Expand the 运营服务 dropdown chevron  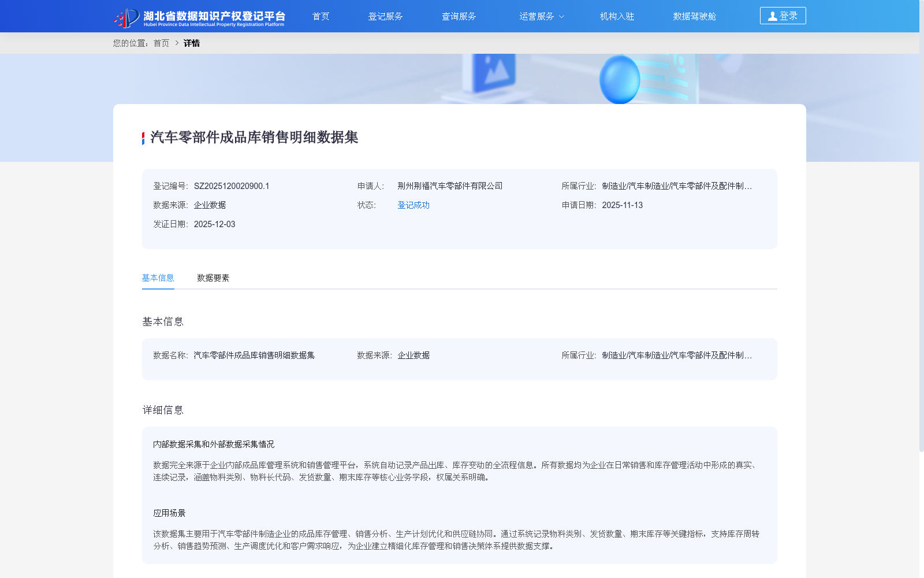tap(561, 17)
